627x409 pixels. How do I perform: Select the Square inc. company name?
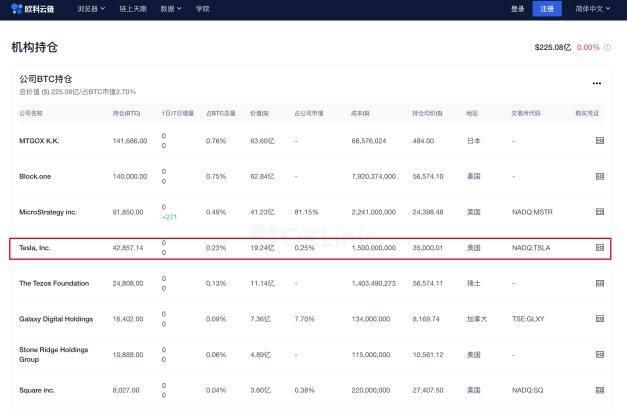coord(37,390)
